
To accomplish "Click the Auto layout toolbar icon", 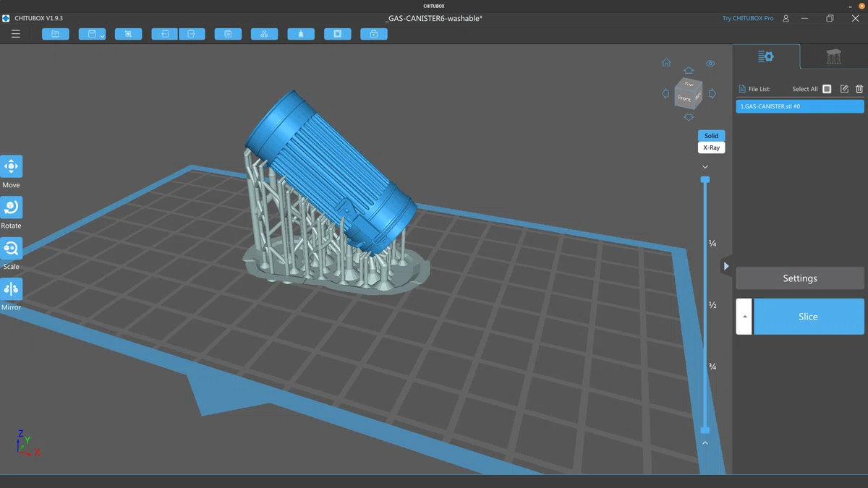I will coord(264,34).
